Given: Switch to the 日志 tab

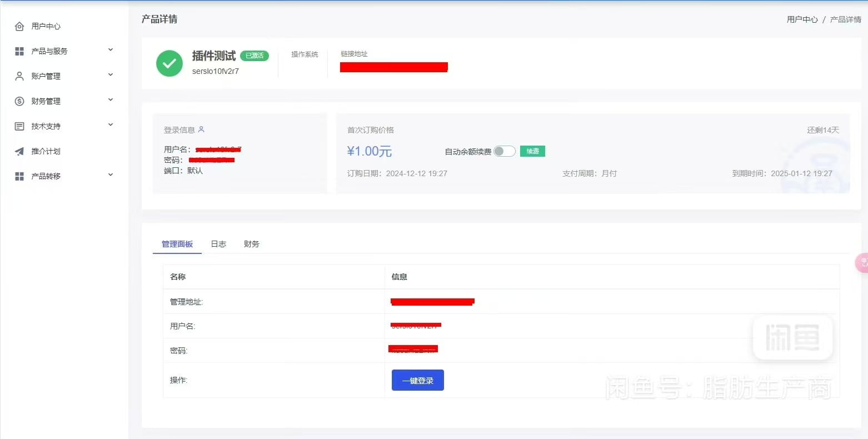Looking at the screenshot, I should pyautogui.click(x=218, y=244).
